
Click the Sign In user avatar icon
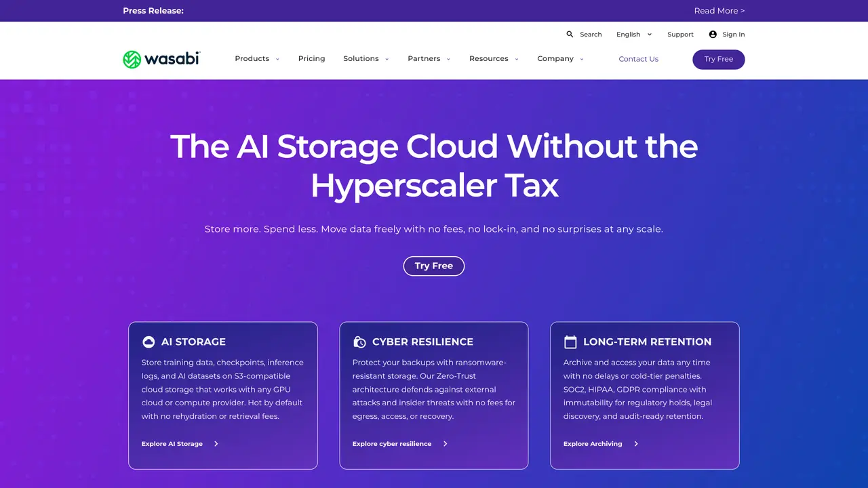point(713,35)
